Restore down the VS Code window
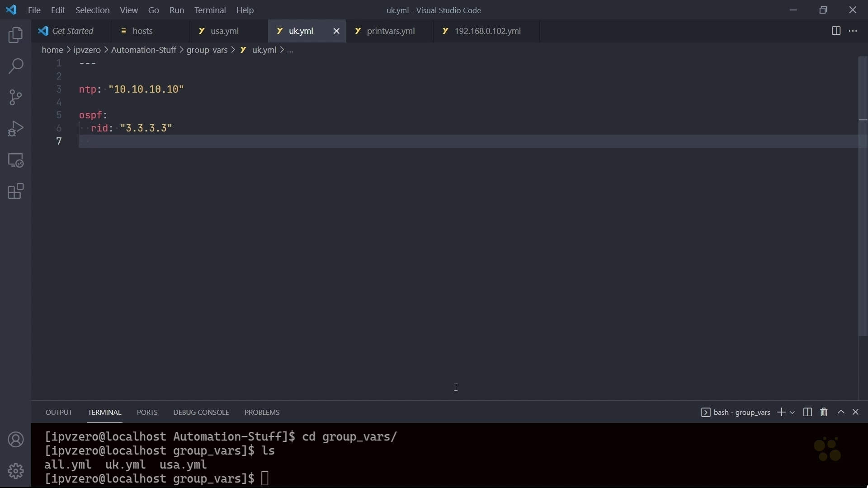The height and width of the screenshot is (488, 868). pos(823,10)
